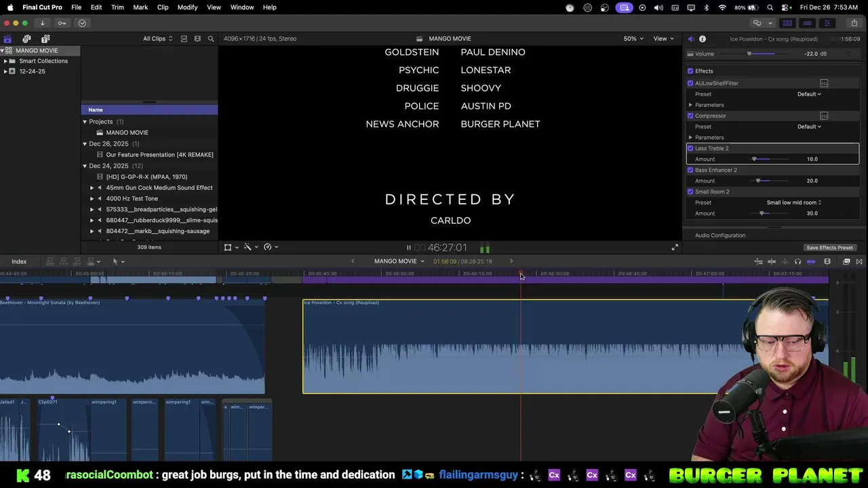Toggle the Inspector panel button
The width and height of the screenshot is (868, 488).
click(x=827, y=23)
